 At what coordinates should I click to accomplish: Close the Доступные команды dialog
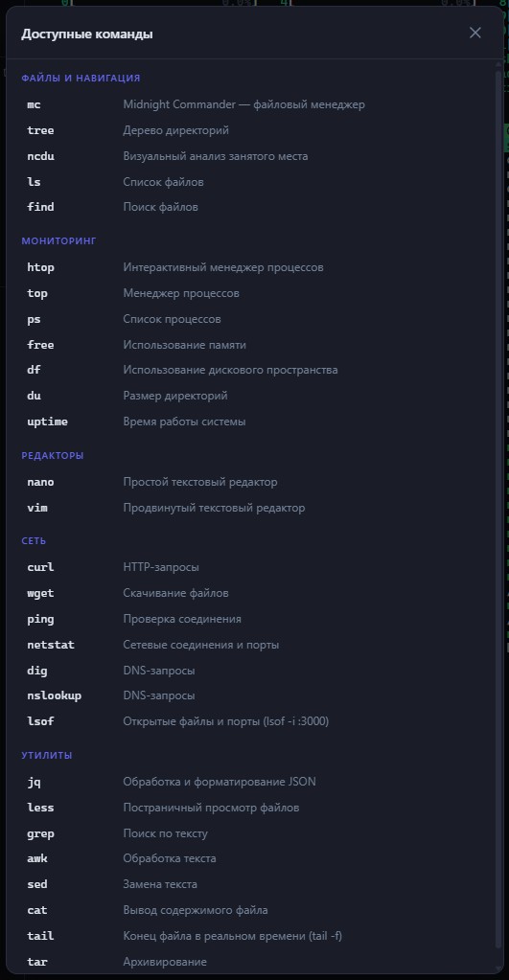point(475,33)
